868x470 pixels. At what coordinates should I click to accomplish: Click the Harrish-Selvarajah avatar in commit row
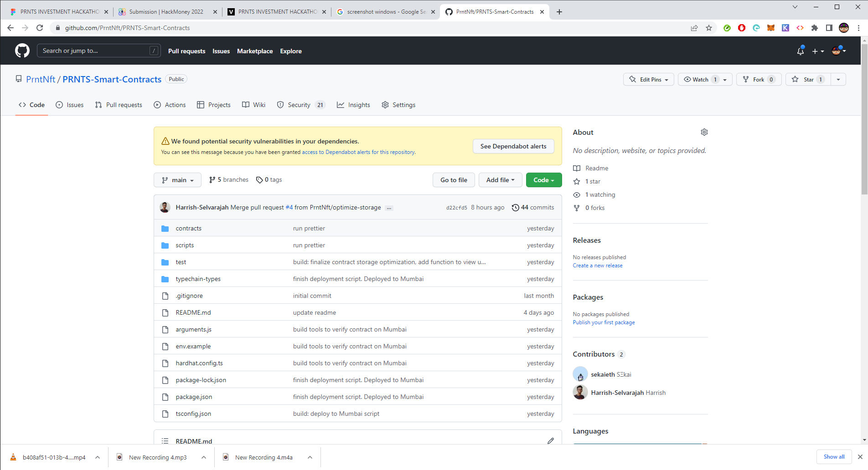(165, 207)
